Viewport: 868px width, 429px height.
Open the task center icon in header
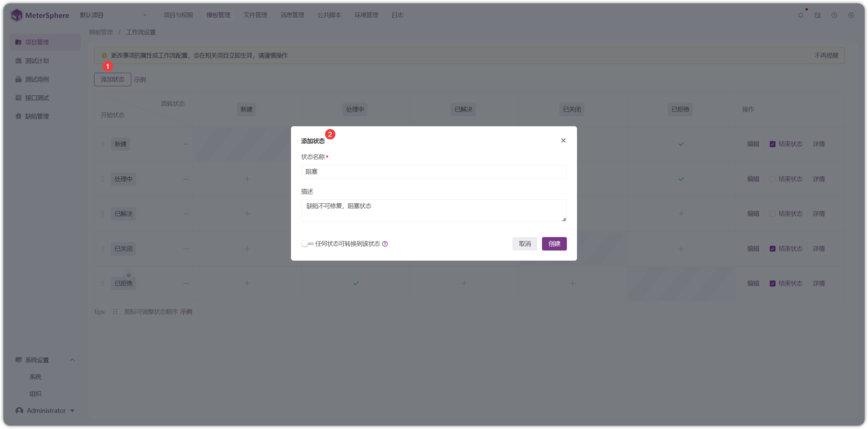(x=818, y=15)
